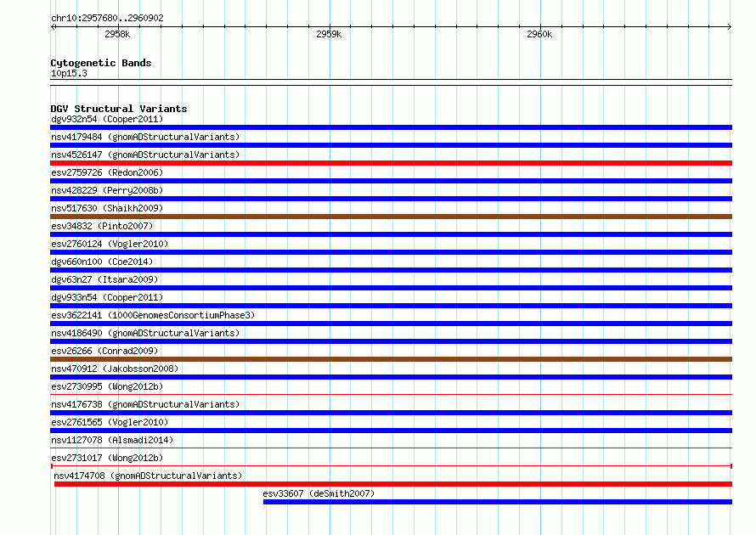Click the esv2730995 (Wong2012b) label
756x535 pixels.
click(107, 386)
